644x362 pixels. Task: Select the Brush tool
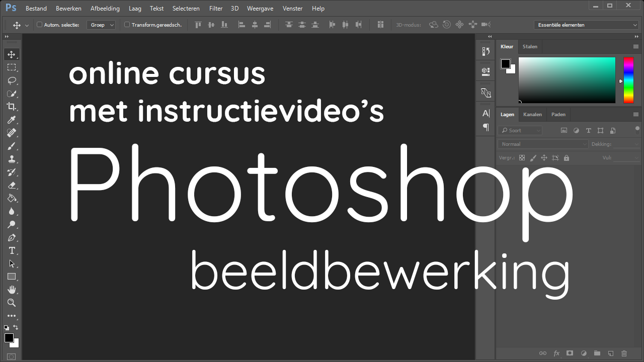12,146
